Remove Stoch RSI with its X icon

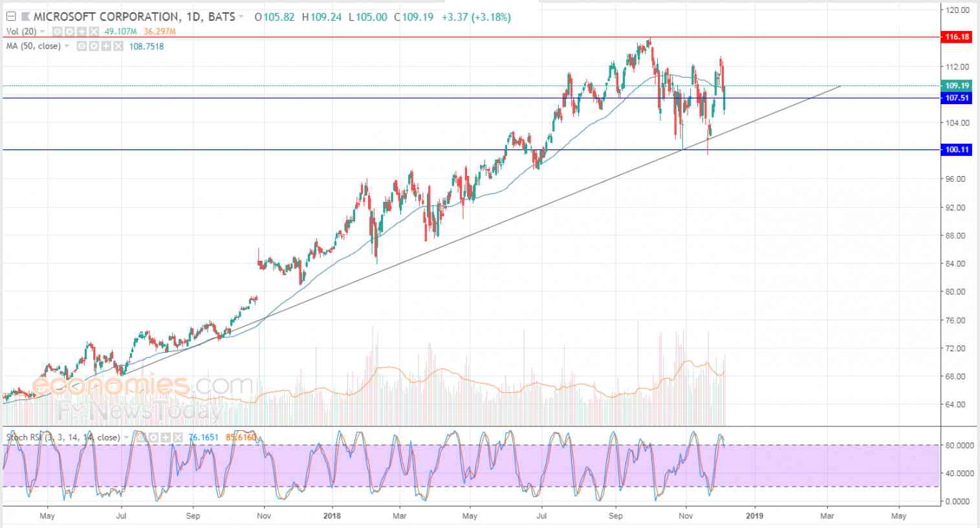tap(178, 437)
